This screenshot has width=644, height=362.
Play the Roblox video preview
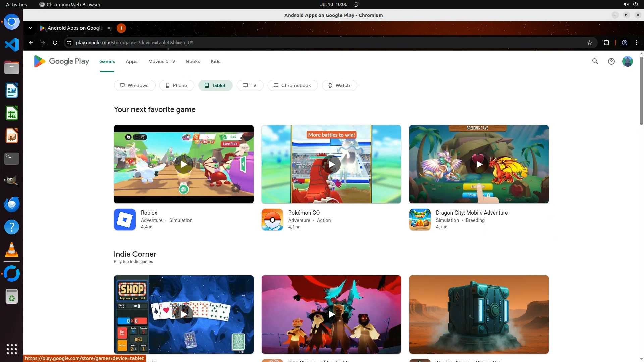point(184,164)
